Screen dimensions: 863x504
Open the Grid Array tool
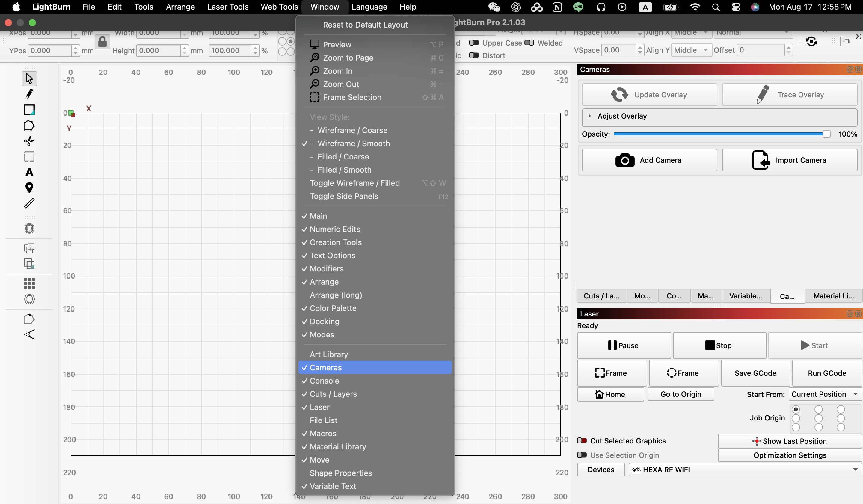(29, 283)
